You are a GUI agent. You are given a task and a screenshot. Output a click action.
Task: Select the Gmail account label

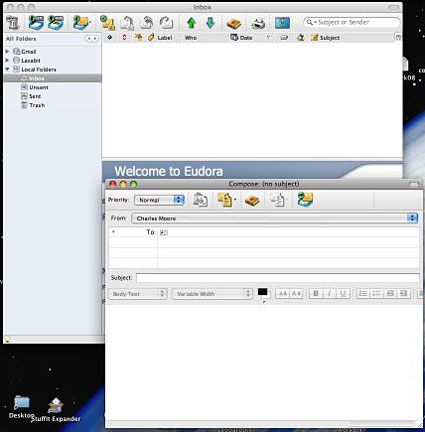[29, 51]
